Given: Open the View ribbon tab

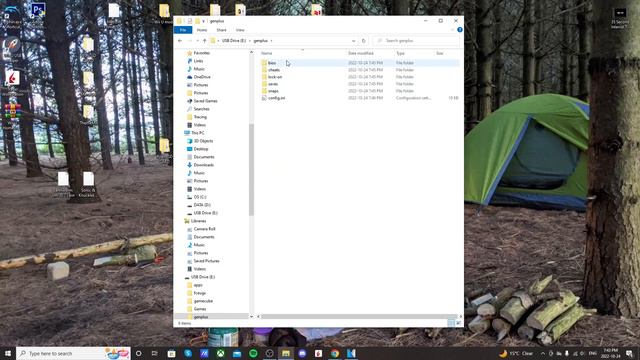Looking at the screenshot, I should (240, 30).
